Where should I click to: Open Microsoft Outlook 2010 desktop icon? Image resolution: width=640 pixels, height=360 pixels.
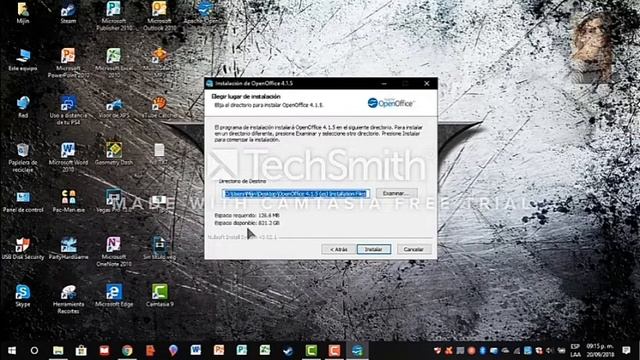coord(160,16)
